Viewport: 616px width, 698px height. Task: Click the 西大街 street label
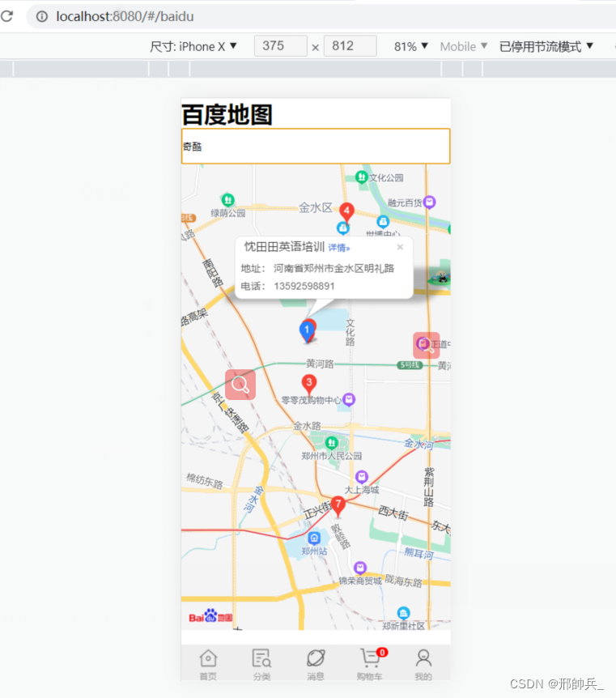coord(393,513)
